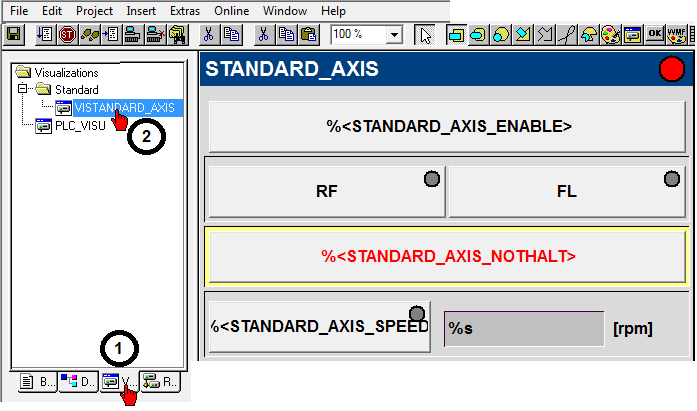The image size is (697, 411).
Task: Open the Online menu
Action: [231, 11]
